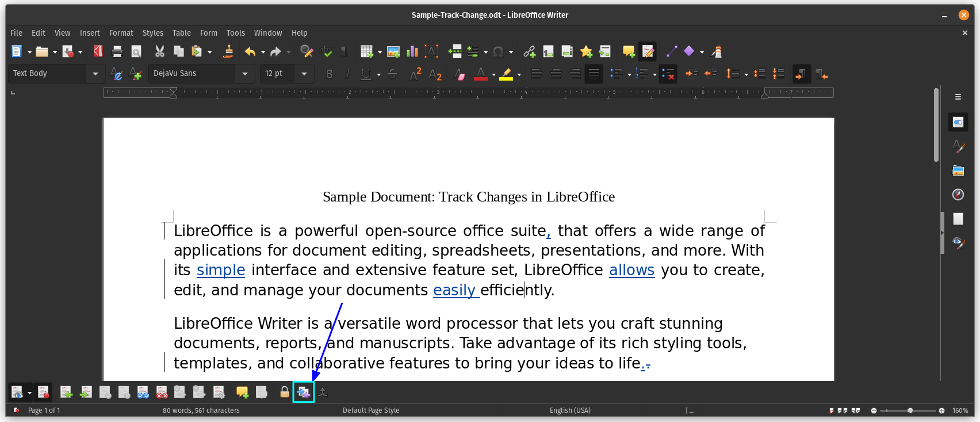This screenshot has width=980, height=422.
Task: Click the 160% zoom level
Action: click(x=960, y=410)
